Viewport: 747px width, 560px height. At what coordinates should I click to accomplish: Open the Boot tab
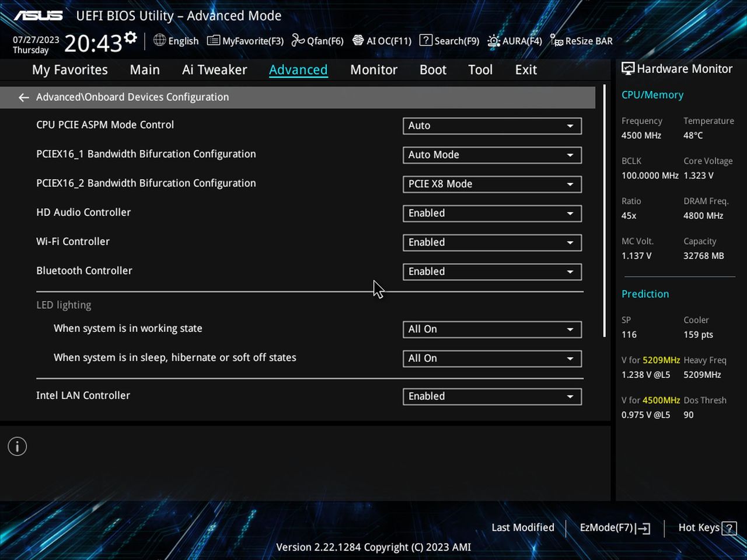click(433, 70)
